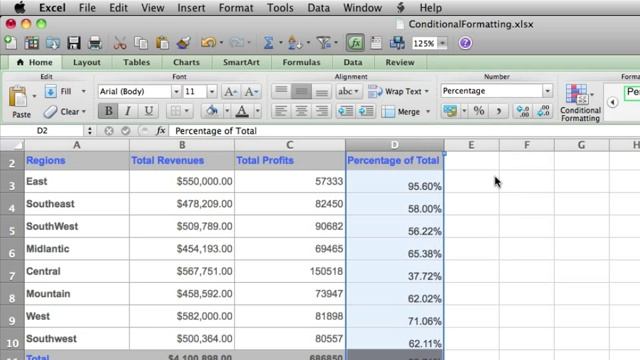Screen dimensions: 640x360
Task: Click the fill color paint bucket
Action: pos(211,111)
